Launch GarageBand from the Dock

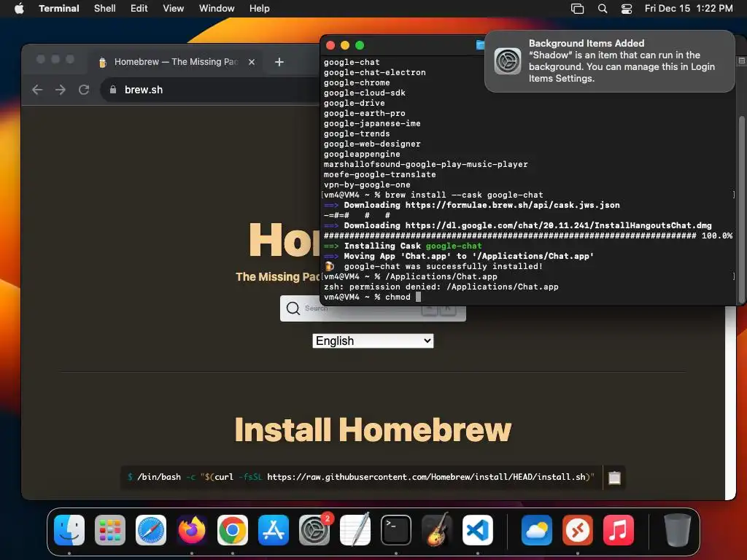(x=437, y=530)
